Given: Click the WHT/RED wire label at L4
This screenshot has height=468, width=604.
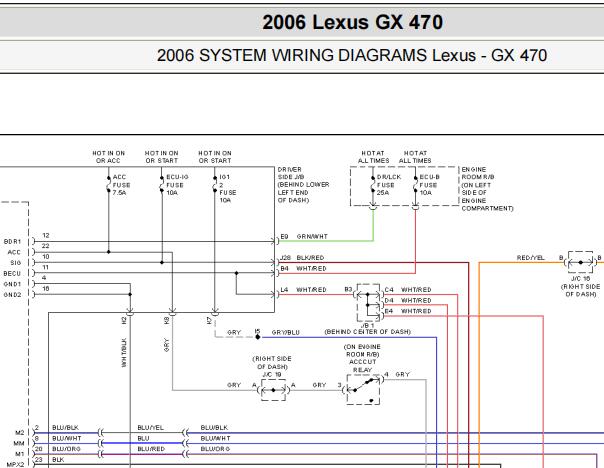Looking at the screenshot, I should [311, 290].
